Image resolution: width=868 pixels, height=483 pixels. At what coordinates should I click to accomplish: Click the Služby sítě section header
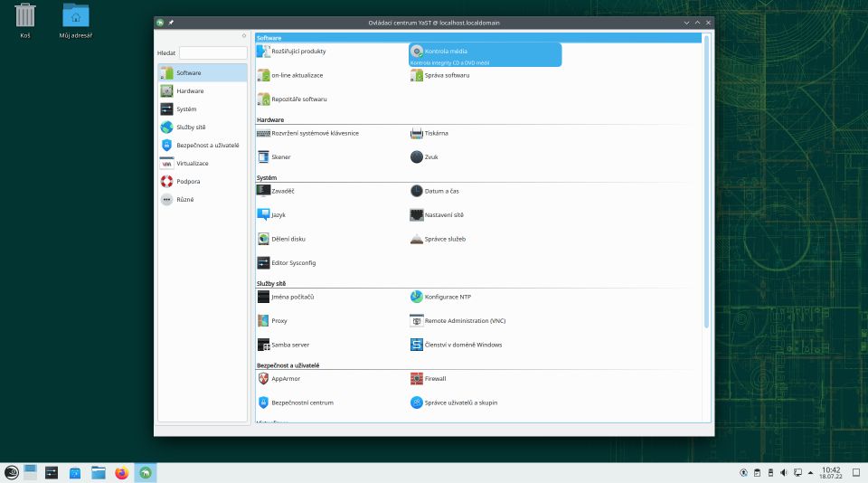(x=270, y=284)
